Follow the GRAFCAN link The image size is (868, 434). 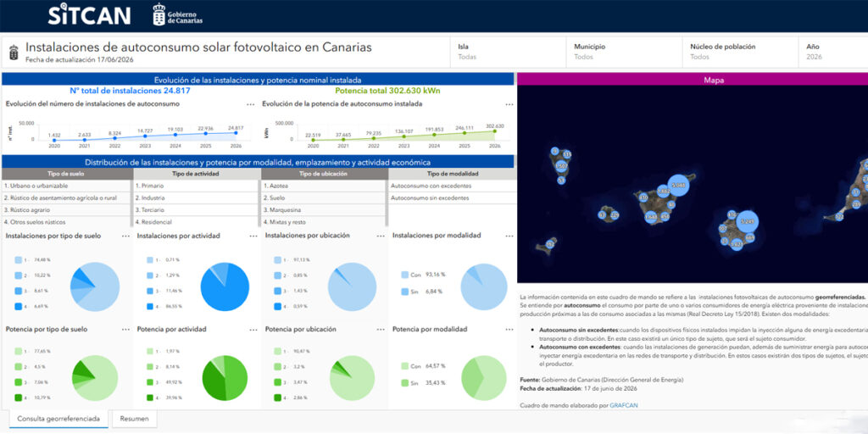point(624,406)
